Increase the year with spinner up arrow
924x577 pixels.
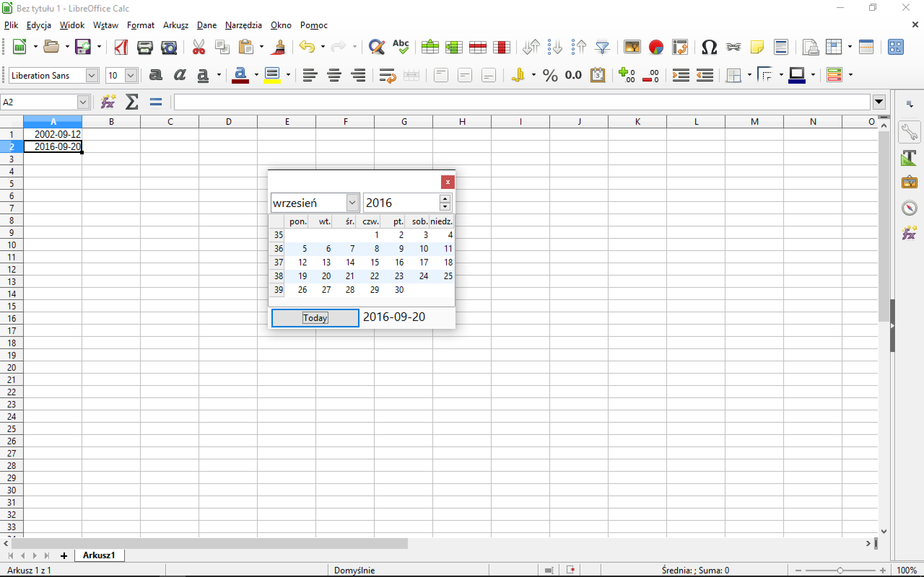[x=445, y=199]
